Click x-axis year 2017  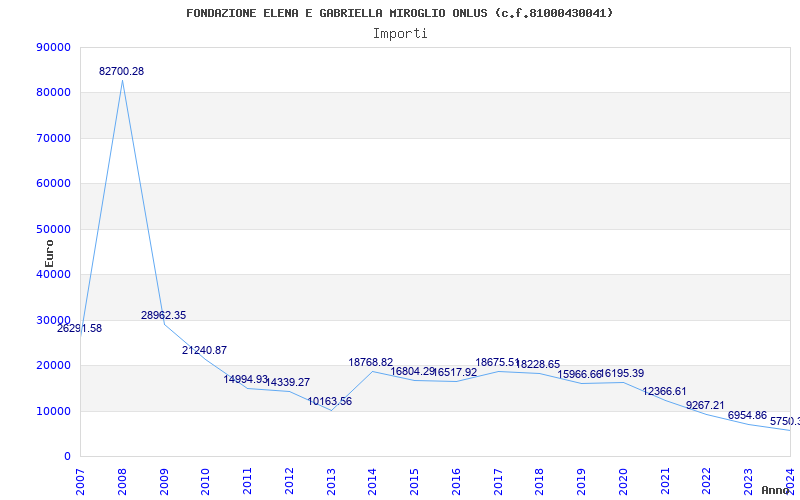(x=497, y=482)
